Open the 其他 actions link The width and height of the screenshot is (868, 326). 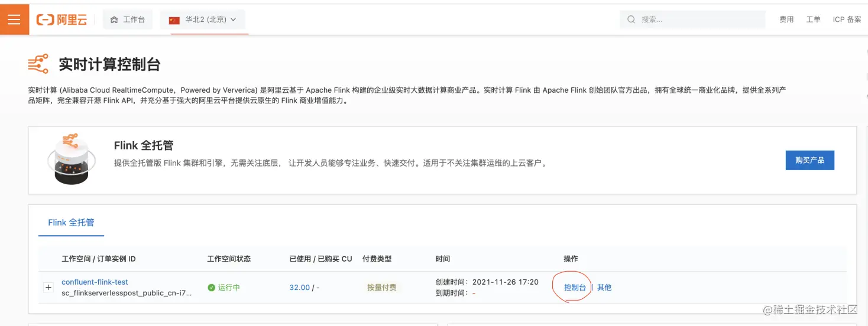(x=604, y=288)
